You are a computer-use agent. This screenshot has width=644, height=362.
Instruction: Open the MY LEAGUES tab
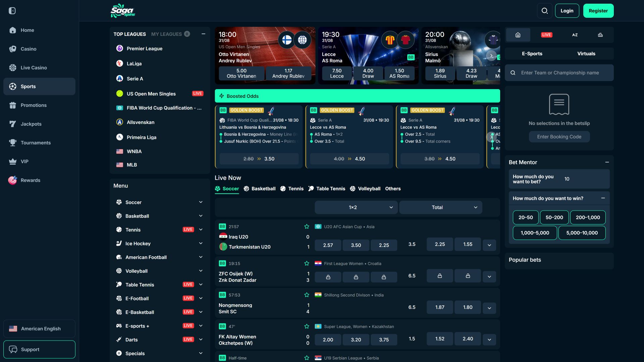click(170, 34)
